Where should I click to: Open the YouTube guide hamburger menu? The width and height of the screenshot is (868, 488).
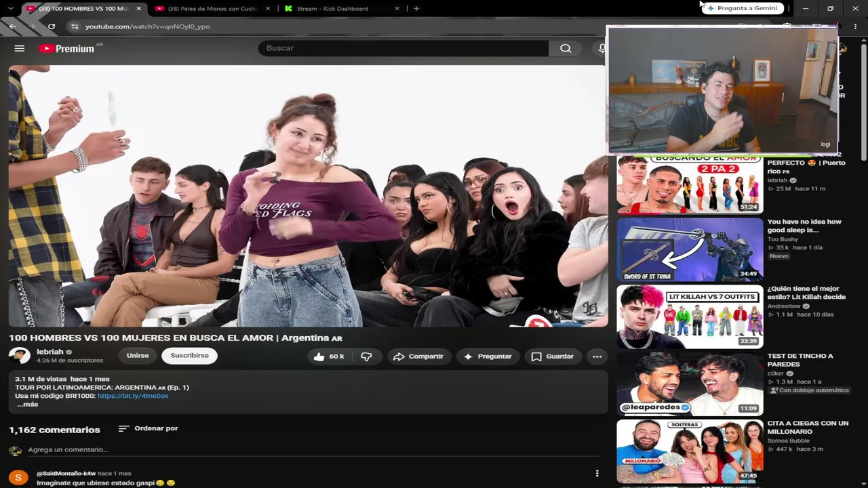[x=20, y=48]
